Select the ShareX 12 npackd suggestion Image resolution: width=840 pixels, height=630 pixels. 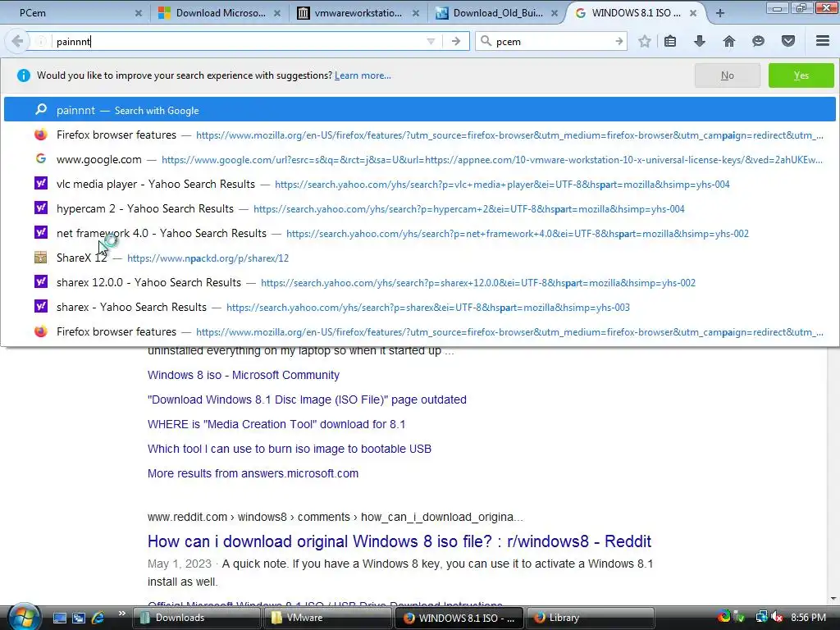click(419, 258)
